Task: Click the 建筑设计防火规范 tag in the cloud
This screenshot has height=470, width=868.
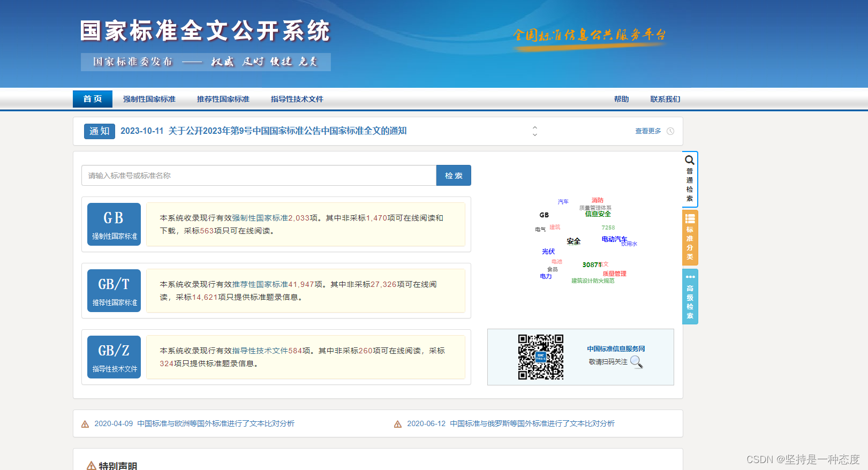Action: point(593,281)
